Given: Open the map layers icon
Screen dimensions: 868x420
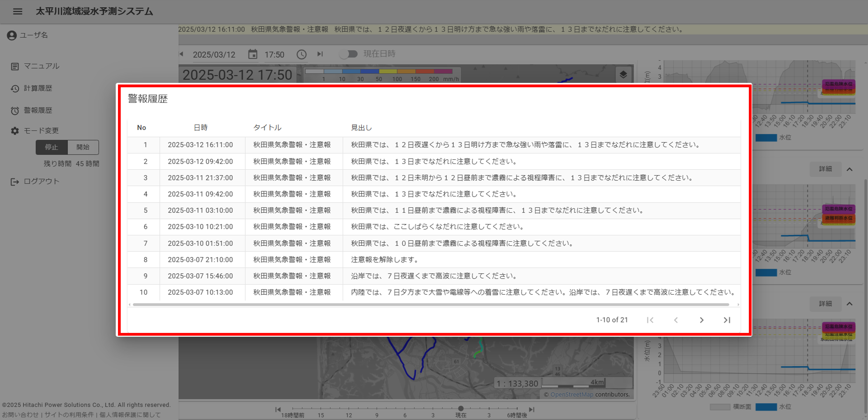Looking at the screenshot, I should (623, 75).
